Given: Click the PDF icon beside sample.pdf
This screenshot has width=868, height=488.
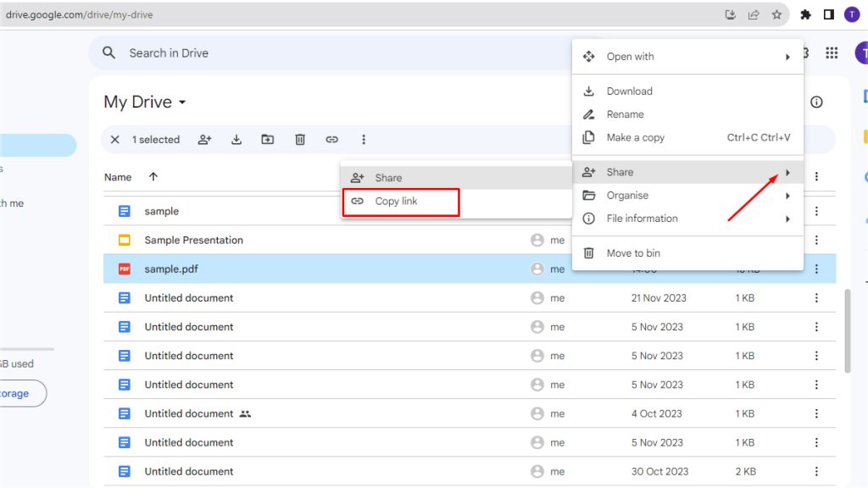Looking at the screenshot, I should coord(124,269).
